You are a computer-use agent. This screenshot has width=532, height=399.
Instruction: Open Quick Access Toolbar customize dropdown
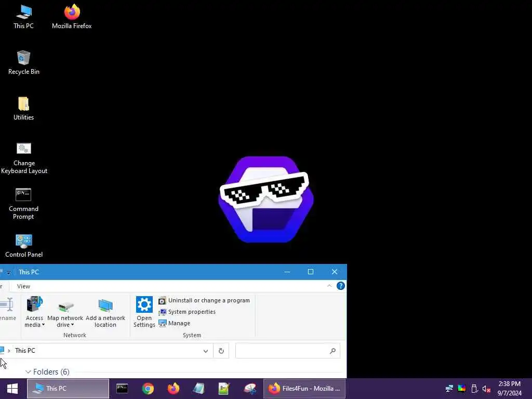pos(8,272)
